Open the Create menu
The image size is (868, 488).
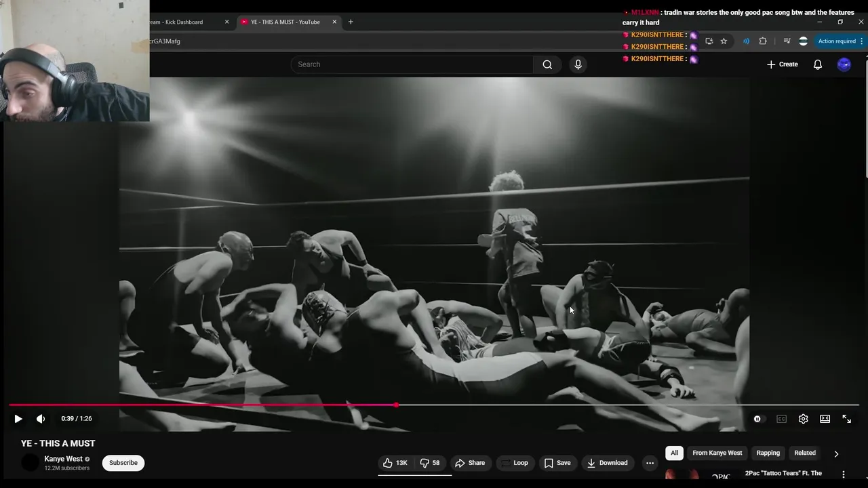click(x=783, y=64)
